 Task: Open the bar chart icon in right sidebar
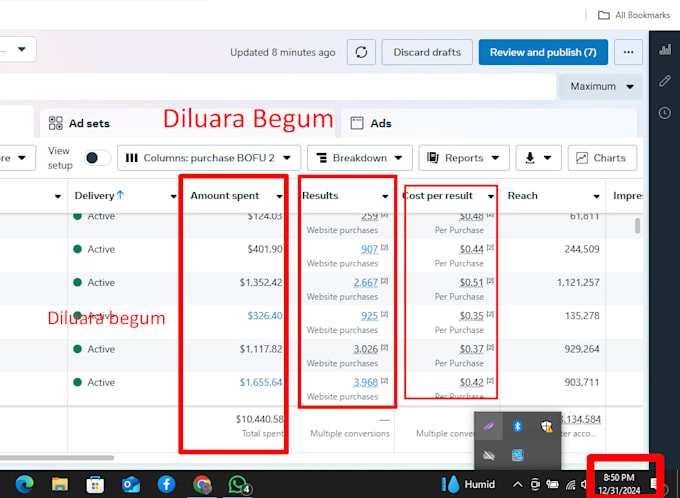click(x=665, y=49)
